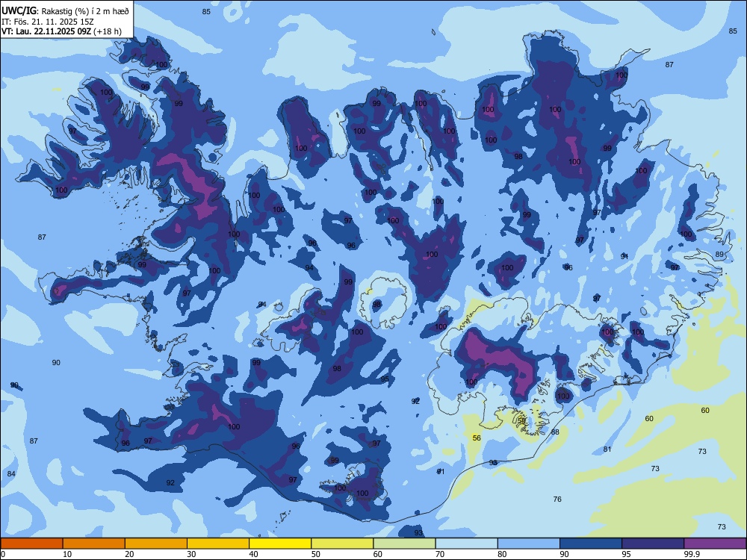The height and width of the screenshot is (560, 747).
Task: Click the map value '81' offshore southeast
Action: pos(607,449)
